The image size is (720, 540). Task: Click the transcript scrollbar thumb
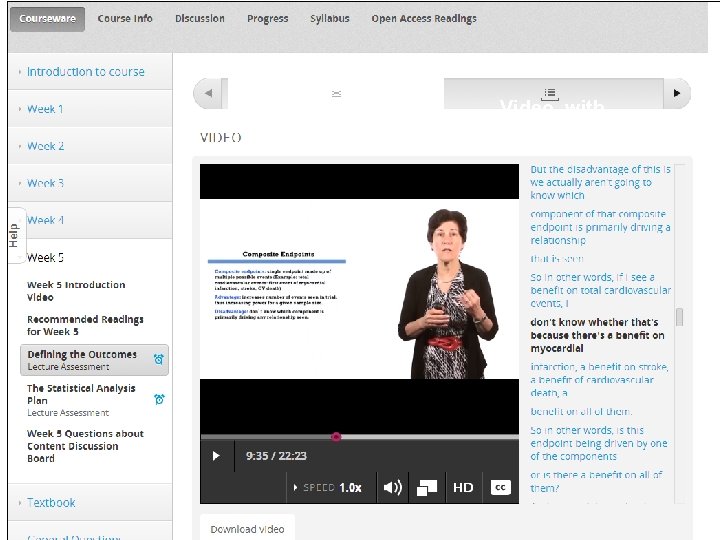point(680,317)
